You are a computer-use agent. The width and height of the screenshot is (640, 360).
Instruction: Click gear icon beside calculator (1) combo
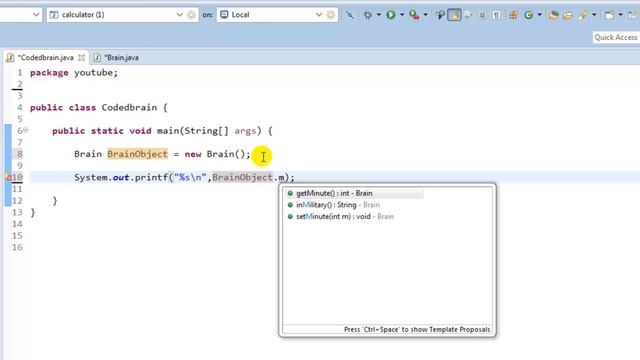[191, 15]
